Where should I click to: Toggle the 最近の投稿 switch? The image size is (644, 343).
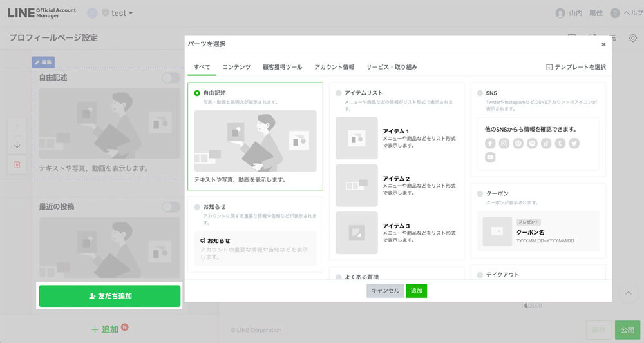pyautogui.click(x=171, y=207)
